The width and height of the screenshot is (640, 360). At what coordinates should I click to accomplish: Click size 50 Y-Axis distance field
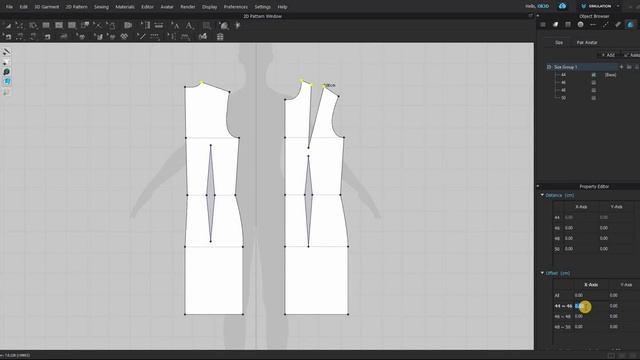pos(616,249)
